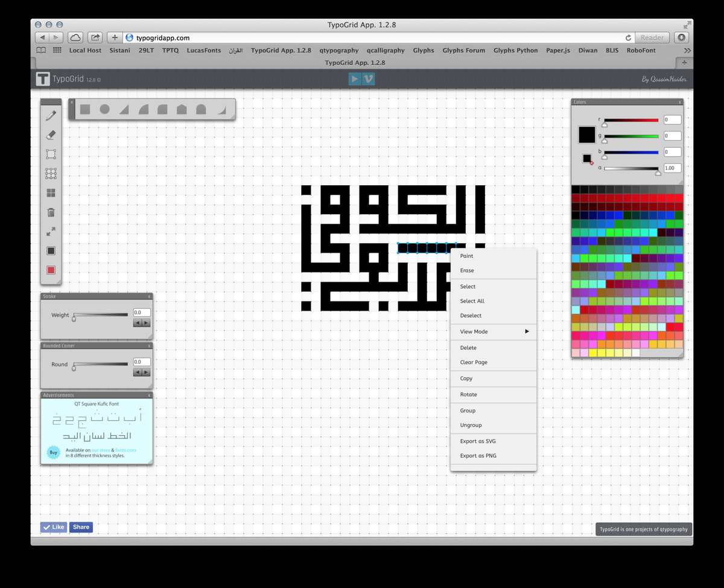Select the triangle shape

click(x=124, y=109)
